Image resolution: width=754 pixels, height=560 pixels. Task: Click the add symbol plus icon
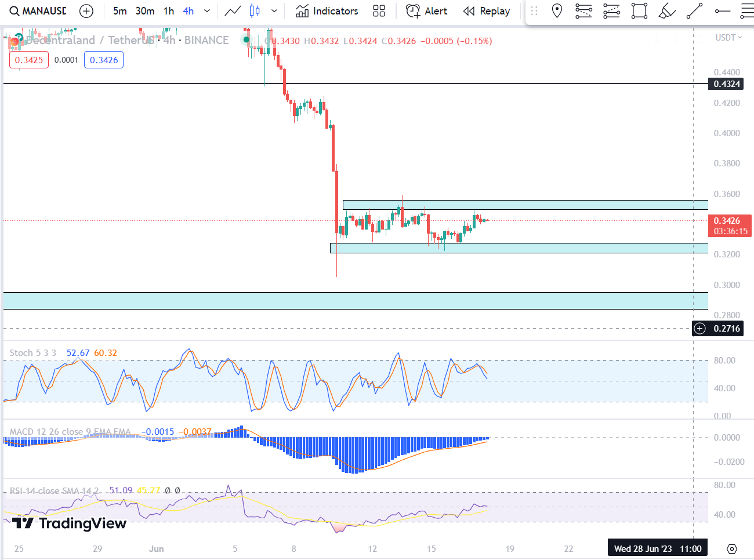tap(86, 11)
